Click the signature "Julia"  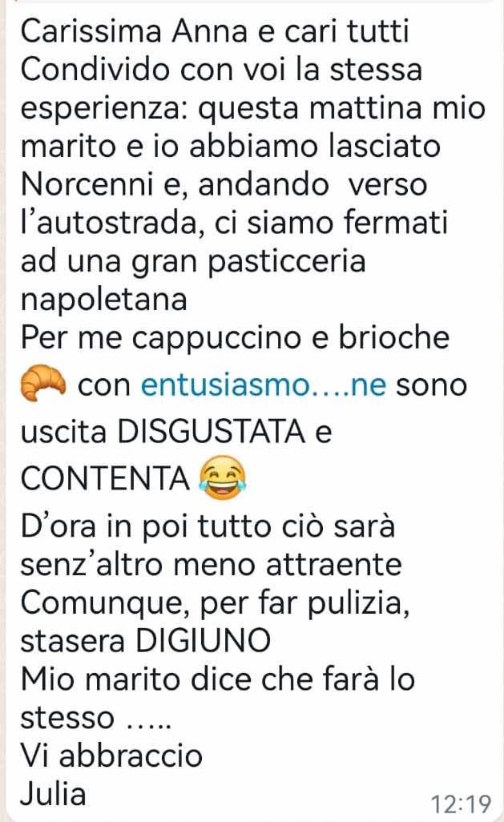pos(53,793)
